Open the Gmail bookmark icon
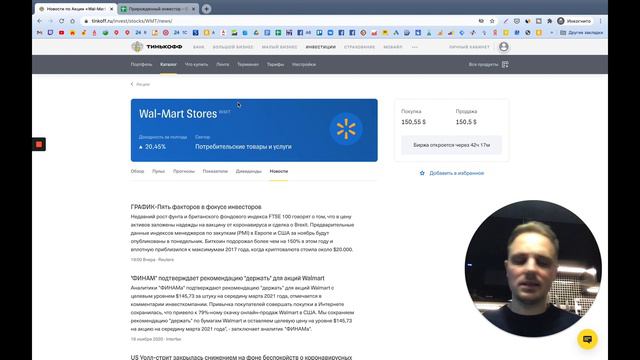The image size is (640, 360). (40, 32)
